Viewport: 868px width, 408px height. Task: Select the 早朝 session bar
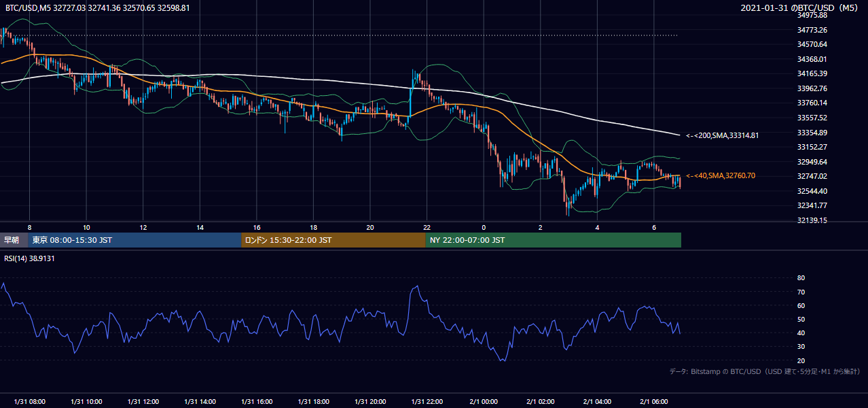[x=14, y=240]
